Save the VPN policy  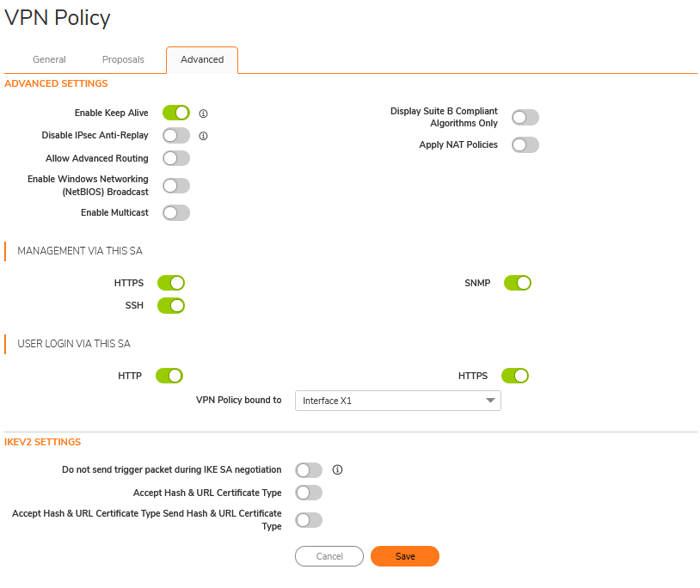click(405, 556)
